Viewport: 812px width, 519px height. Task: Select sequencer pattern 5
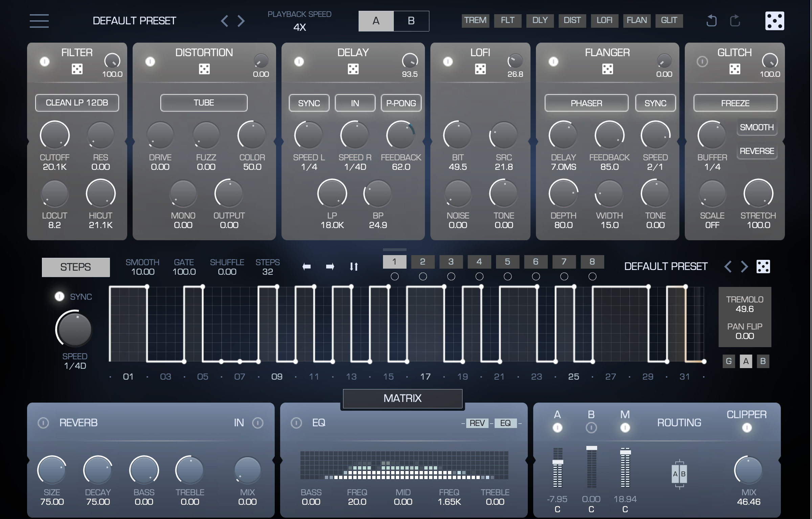(x=507, y=262)
